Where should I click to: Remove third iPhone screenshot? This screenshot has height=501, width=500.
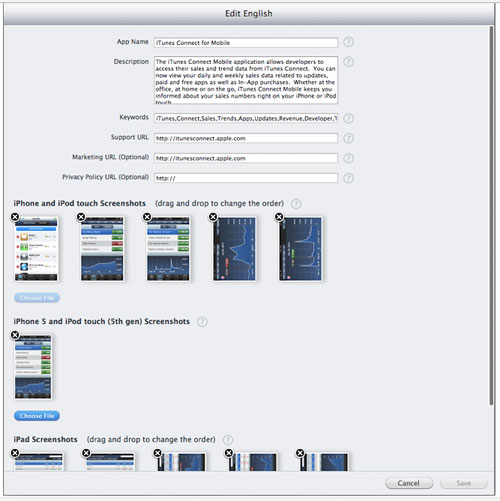pos(147,217)
